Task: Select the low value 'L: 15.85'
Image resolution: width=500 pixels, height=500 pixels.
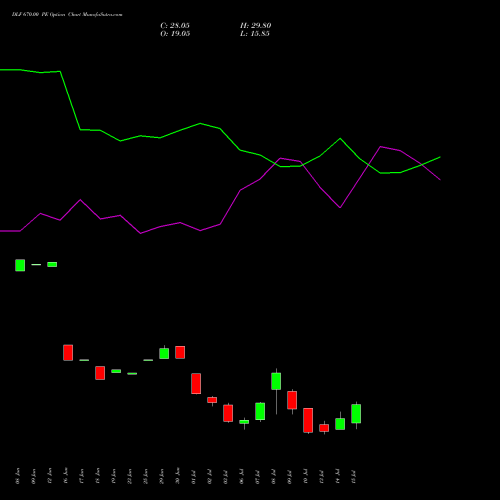Action: click(255, 34)
